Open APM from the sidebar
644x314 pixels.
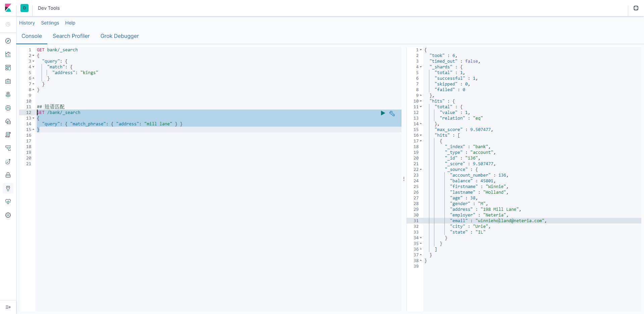coord(8,148)
